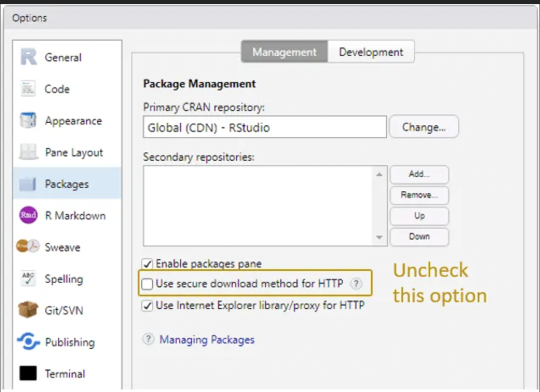
Task: Click the scroll down arrow of repositories list
Action: click(379, 237)
